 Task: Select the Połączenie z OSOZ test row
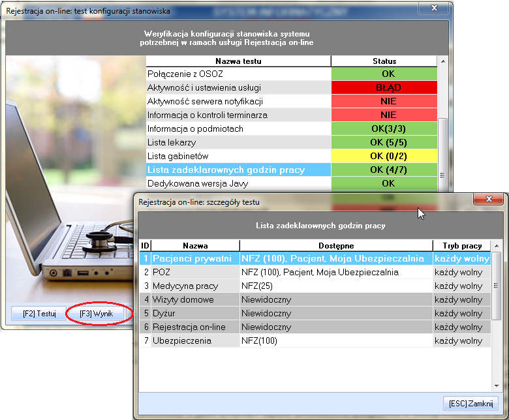[x=292, y=74]
